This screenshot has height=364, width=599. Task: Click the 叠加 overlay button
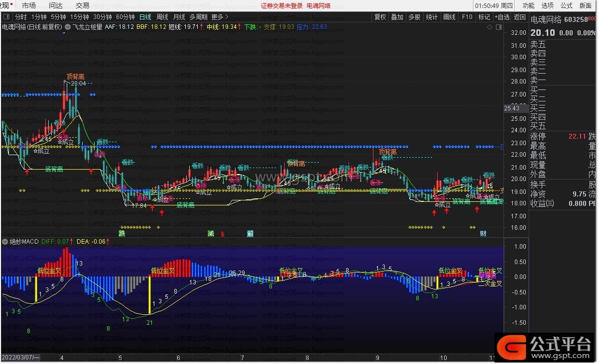click(397, 17)
